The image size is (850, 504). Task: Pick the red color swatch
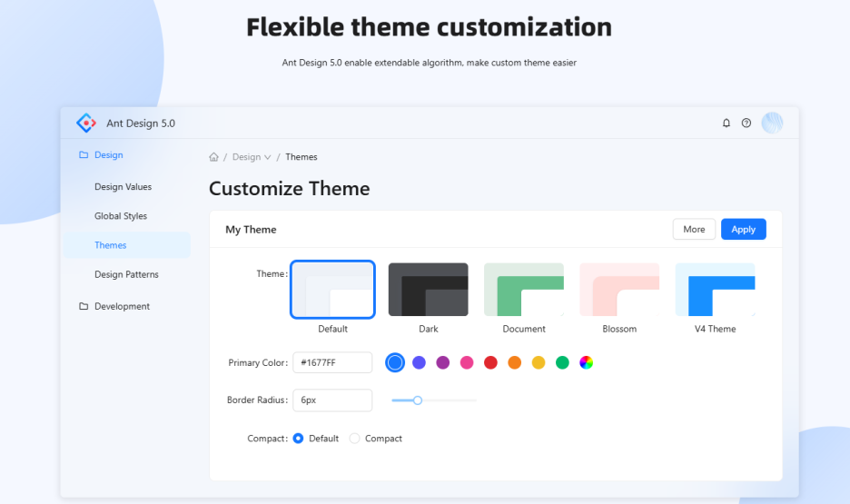(490, 362)
